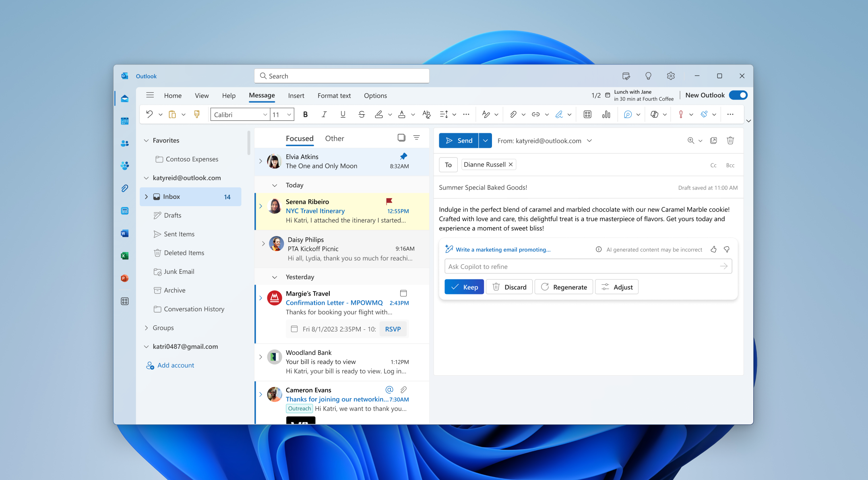Apply Italic formatting
Viewport: 868px width, 480px height.
tap(324, 114)
